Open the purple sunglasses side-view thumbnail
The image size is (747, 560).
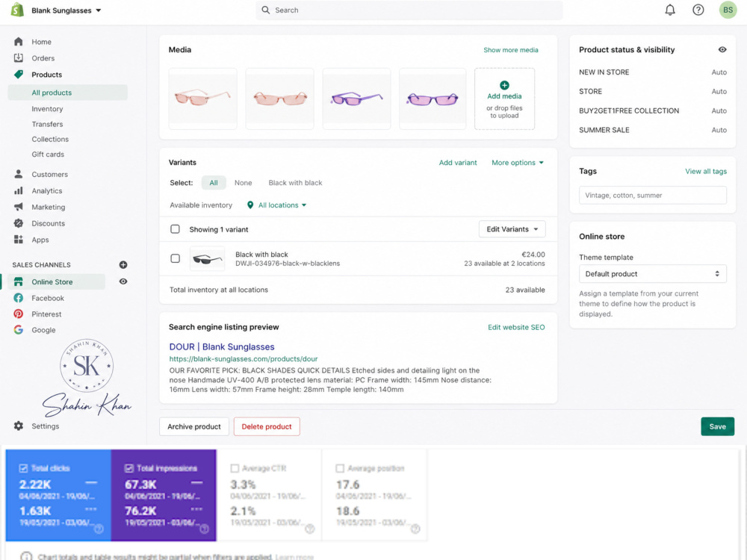pyautogui.click(x=356, y=99)
